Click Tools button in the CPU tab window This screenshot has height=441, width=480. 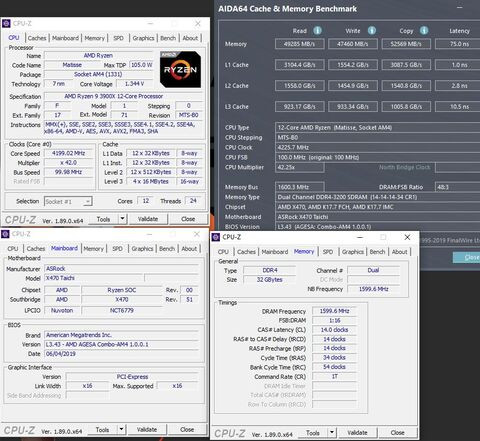[x=103, y=219]
